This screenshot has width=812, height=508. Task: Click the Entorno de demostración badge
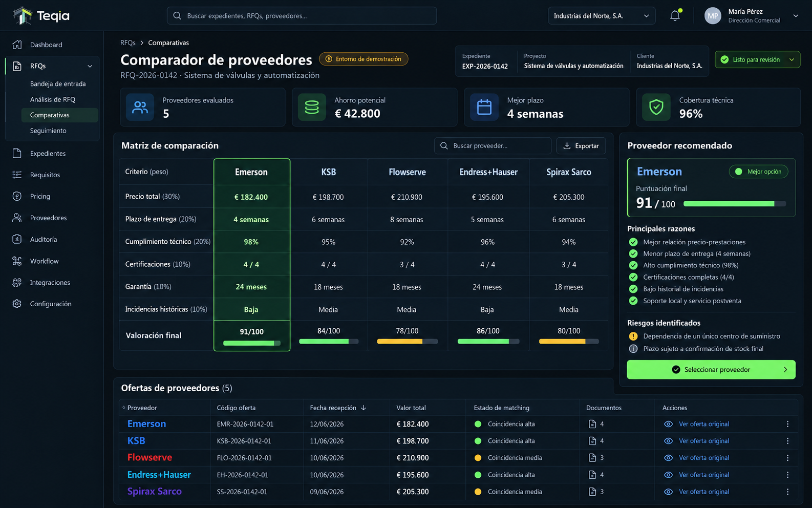[x=364, y=59]
